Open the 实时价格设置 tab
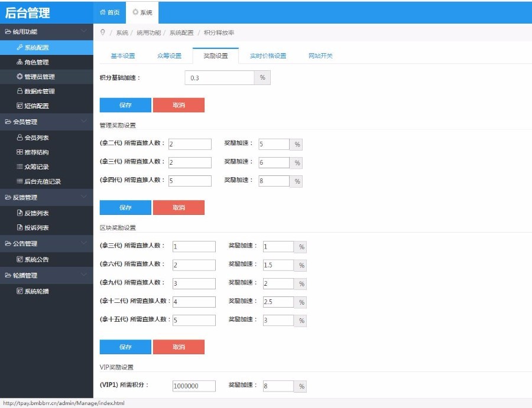 coord(268,56)
